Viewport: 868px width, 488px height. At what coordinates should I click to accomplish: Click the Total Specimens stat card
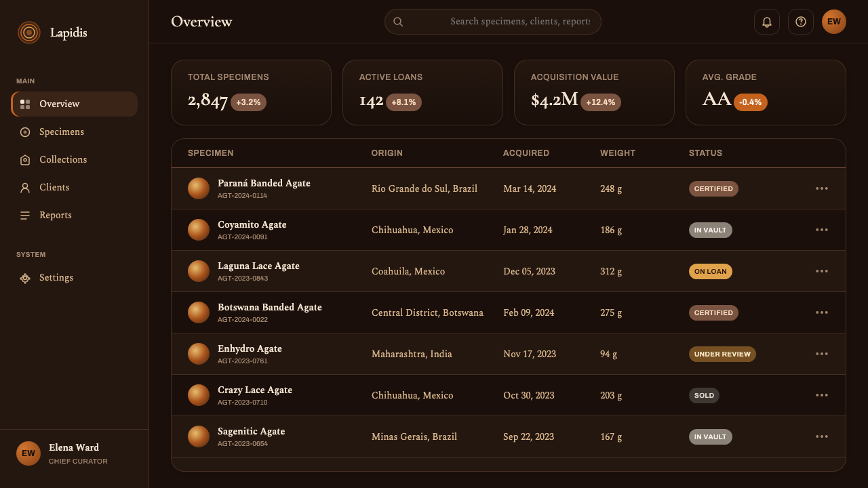click(251, 93)
